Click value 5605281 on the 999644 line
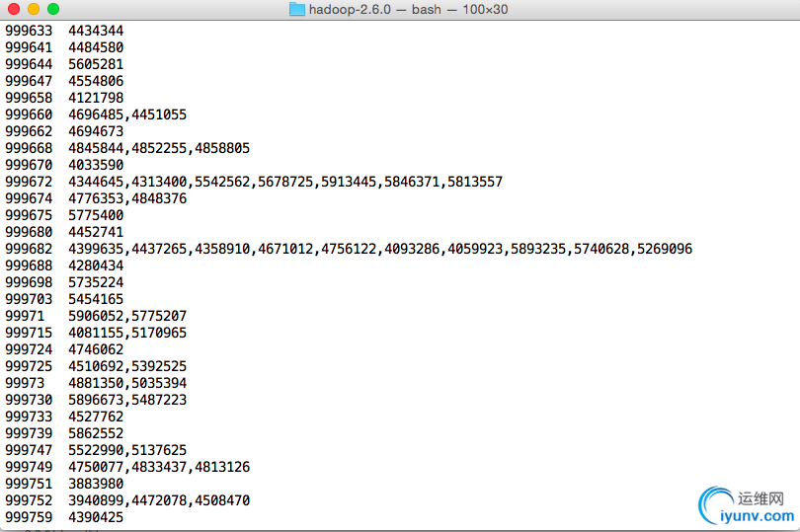The width and height of the screenshot is (800, 532). click(96, 64)
